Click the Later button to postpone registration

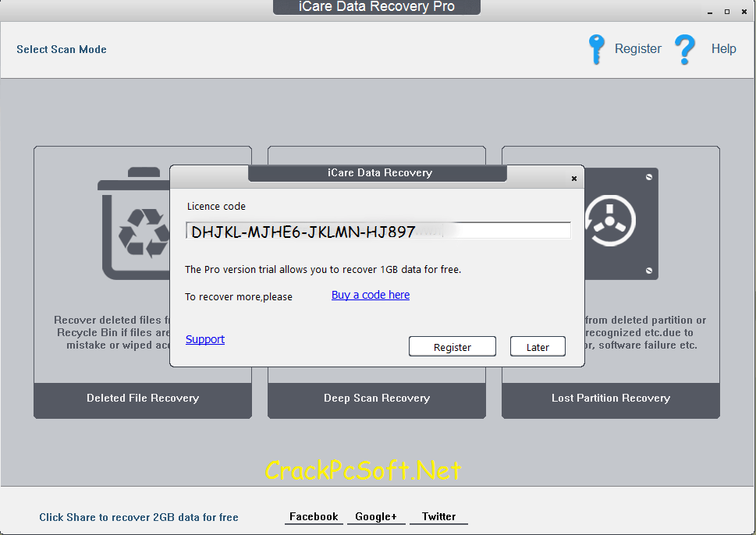tap(538, 346)
